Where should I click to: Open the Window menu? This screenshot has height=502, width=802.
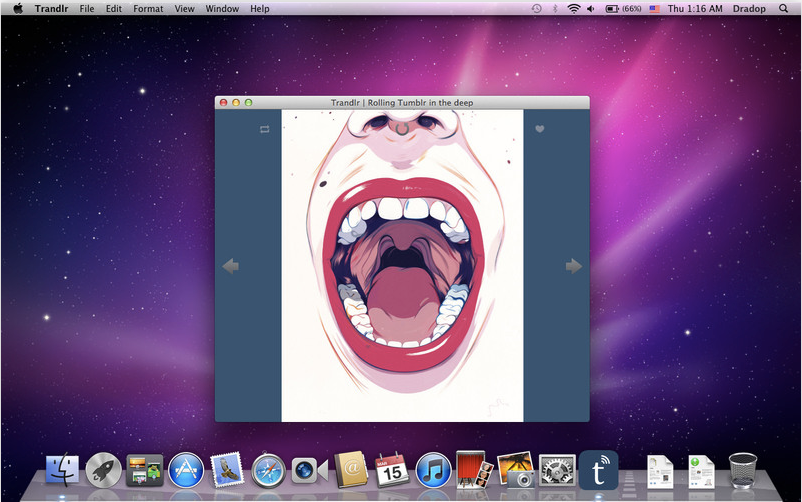point(222,9)
